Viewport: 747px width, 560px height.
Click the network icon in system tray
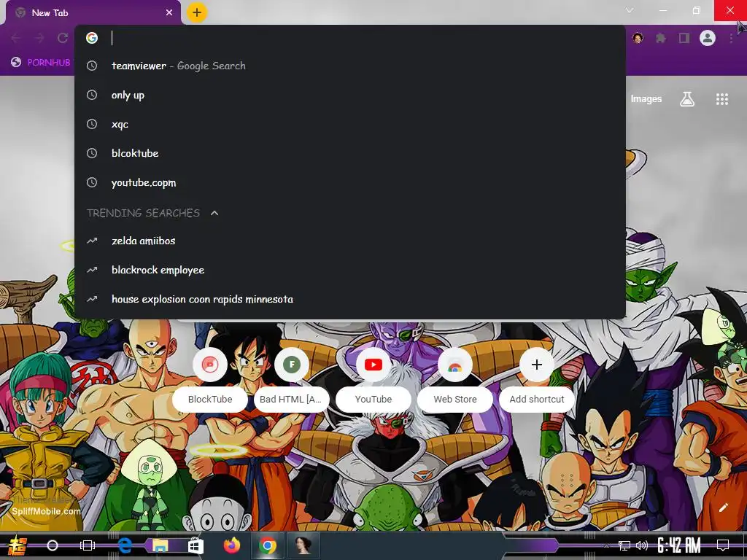pos(624,545)
